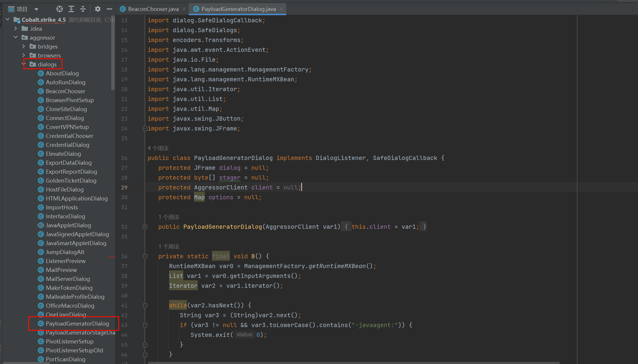This screenshot has height=364, width=638.
Task: Toggle fold marker at constructor line 32
Action: pyautogui.click(x=145, y=227)
